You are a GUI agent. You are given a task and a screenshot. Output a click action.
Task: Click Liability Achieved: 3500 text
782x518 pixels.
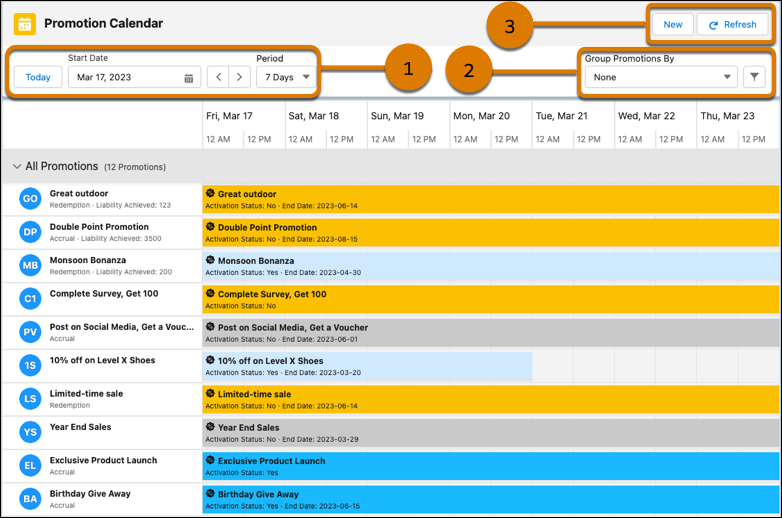coord(121,238)
